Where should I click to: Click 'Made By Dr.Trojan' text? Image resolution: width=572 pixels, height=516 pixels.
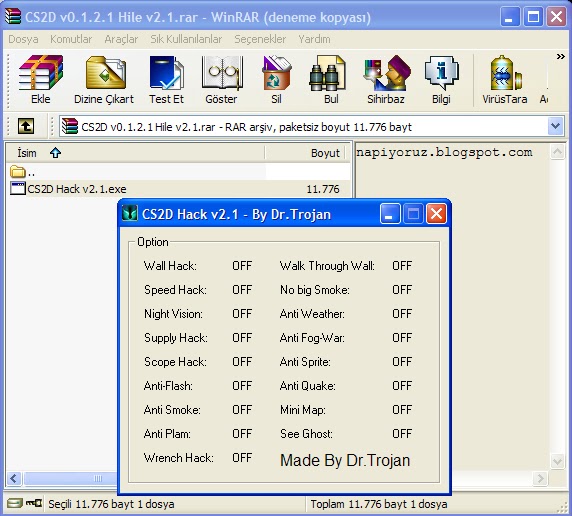[x=345, y=461]
